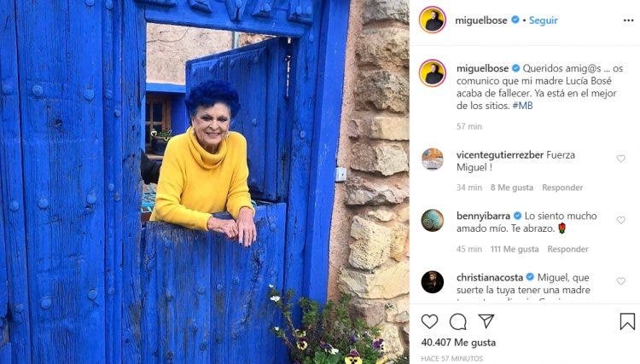Viewport: 640px width, 364px height.
Task: Click miguelbose profile avatar in header
Action: [x=433, y=20]
